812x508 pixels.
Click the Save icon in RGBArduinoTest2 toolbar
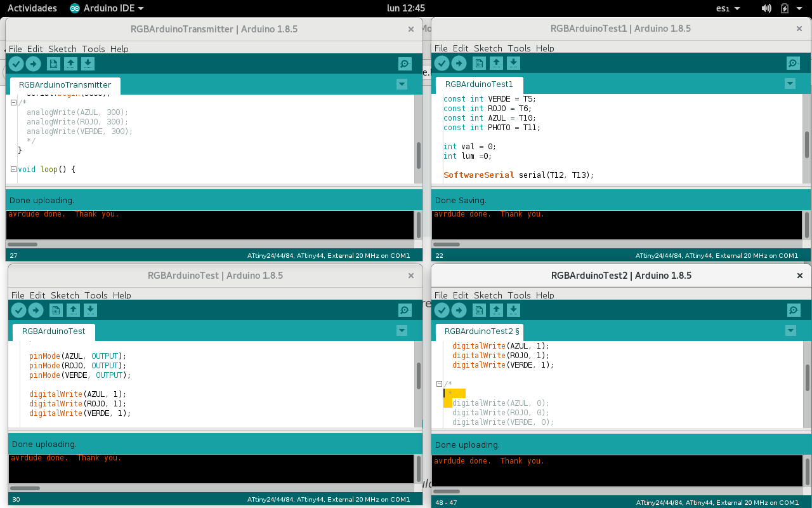(513, 310)
